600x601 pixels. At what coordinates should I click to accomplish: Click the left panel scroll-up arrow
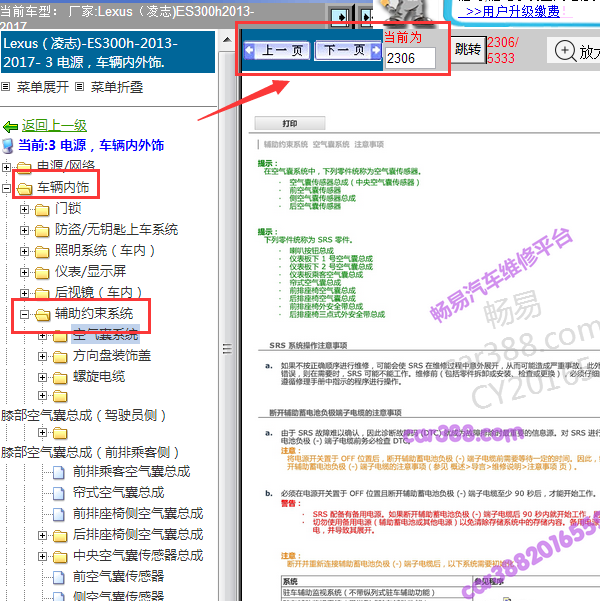click(227, 39)
